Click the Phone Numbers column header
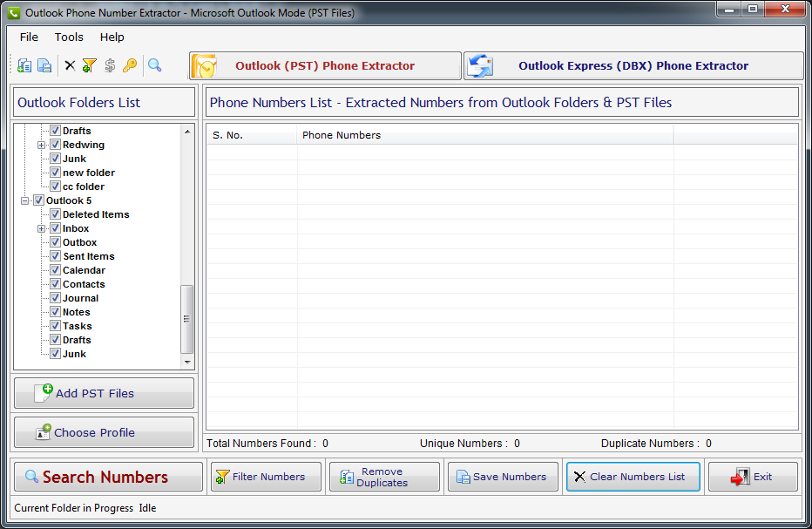Viewport: 812px width, 529px height. click(485, 135)
